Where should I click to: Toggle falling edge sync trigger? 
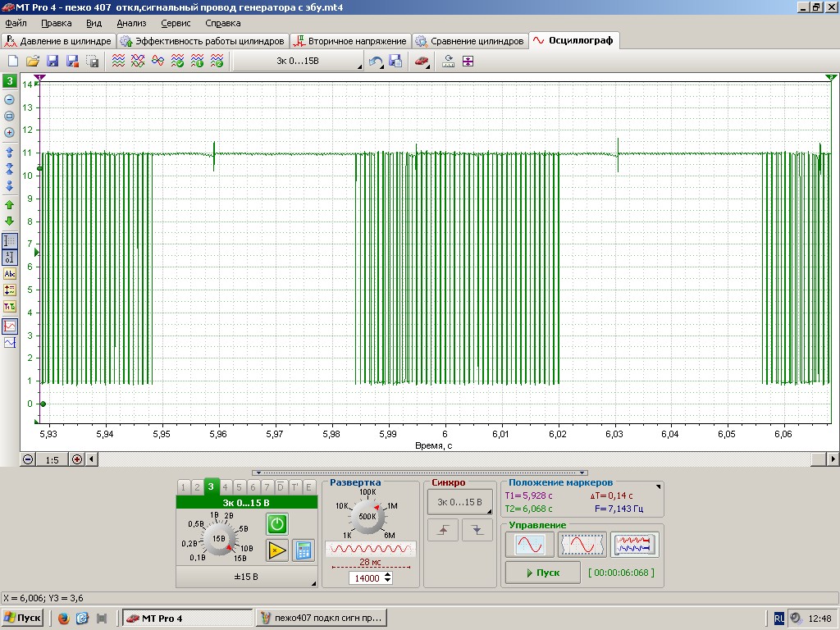tap(477, 531)
